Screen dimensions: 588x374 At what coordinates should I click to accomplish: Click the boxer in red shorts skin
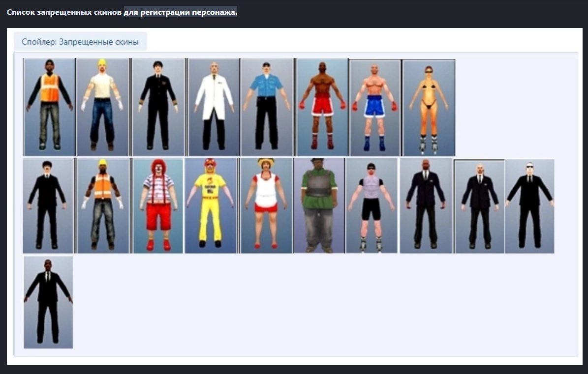pyautogui.click(x=322, y=107)
